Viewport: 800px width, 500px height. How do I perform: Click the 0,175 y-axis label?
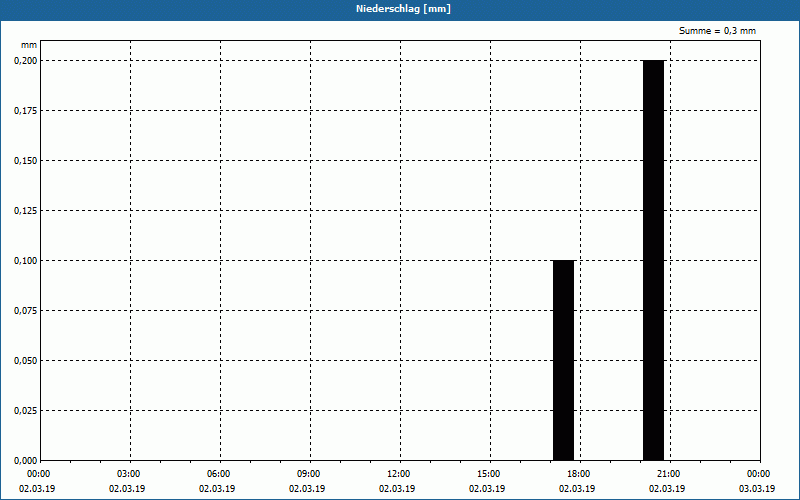pos(26,111)
